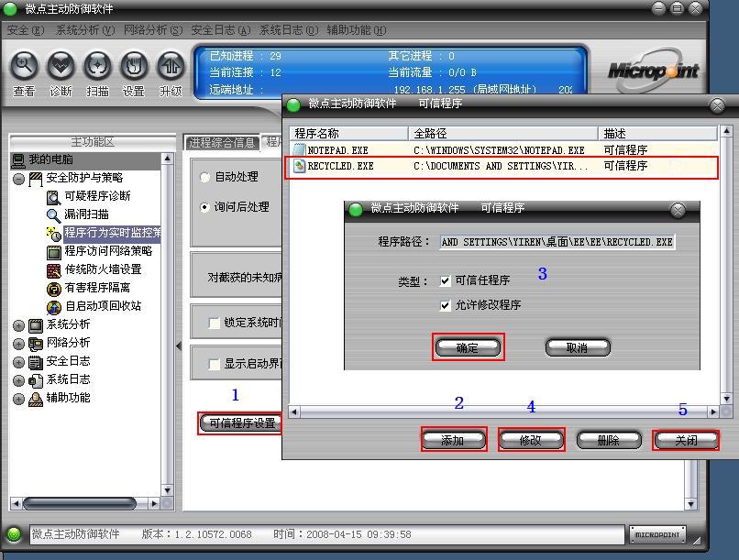Open the 有害程序隔离 quarantine icon
The height and width of the screenshot is (560, 739).
54,289
